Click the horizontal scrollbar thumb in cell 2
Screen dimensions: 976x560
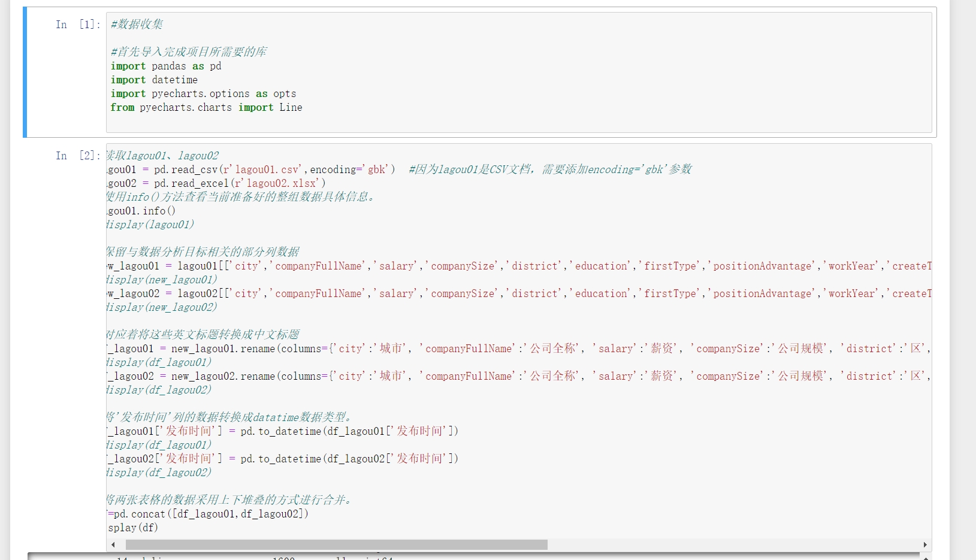pos(336,545)
